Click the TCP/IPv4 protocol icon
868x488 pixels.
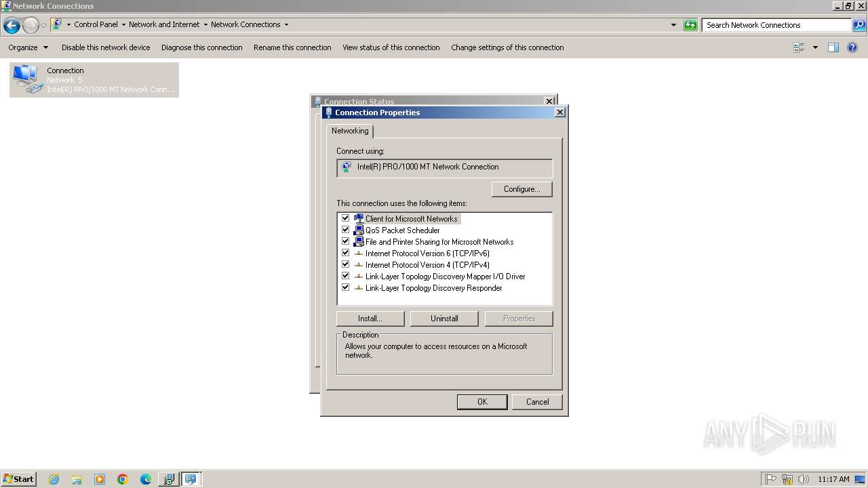click(359, 265)
